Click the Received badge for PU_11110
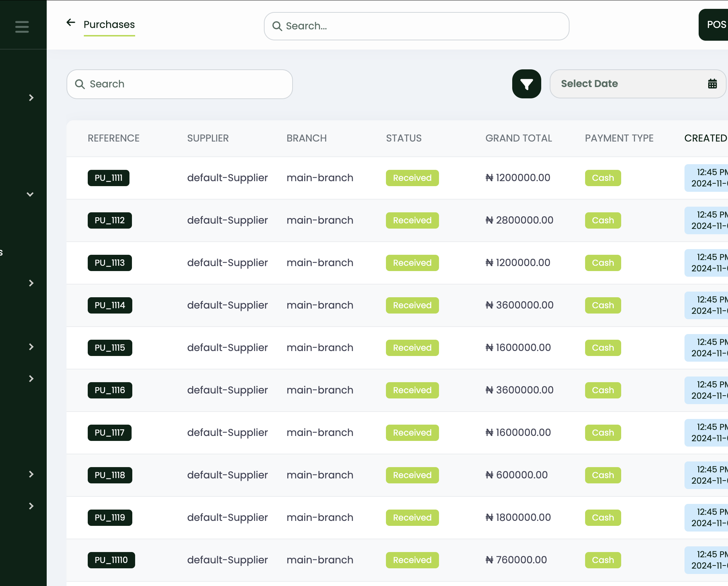 [x=412, y=560]
